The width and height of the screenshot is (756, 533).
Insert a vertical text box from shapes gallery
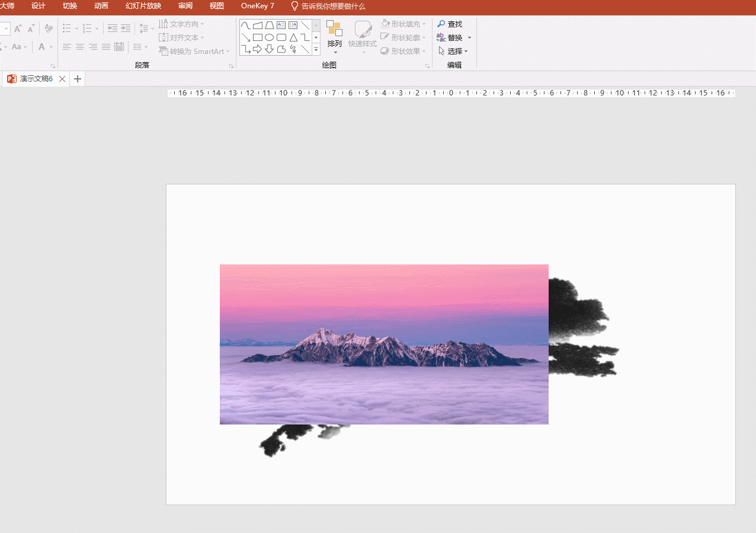coord(293,25)
